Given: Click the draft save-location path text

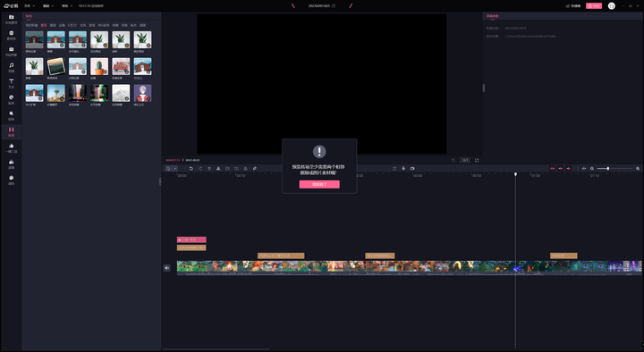Looking at the screenshot, I should click(x=530, y=36).
